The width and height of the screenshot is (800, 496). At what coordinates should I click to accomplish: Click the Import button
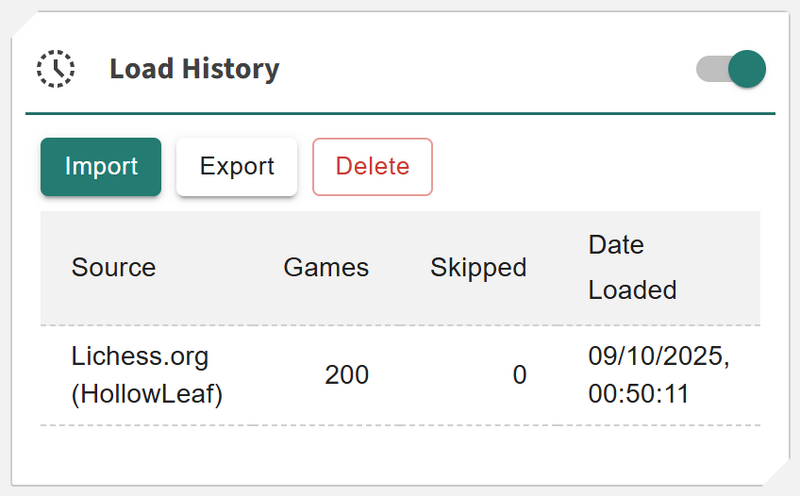[x=101, y=167]
